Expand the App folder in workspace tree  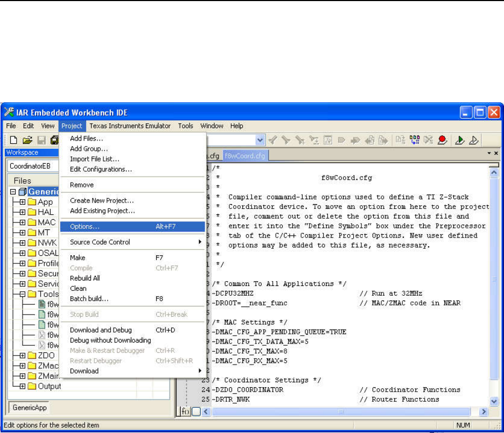pos(23,202)
